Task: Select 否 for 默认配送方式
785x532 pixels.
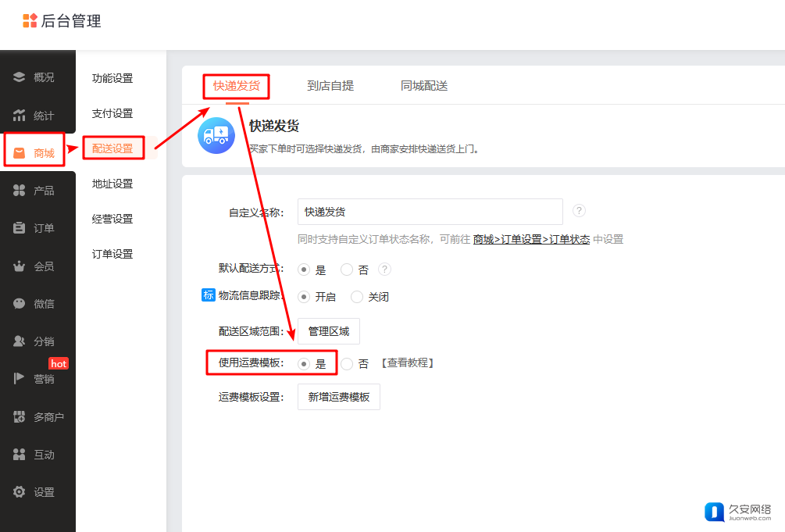Action: click(x=348, y=270)
